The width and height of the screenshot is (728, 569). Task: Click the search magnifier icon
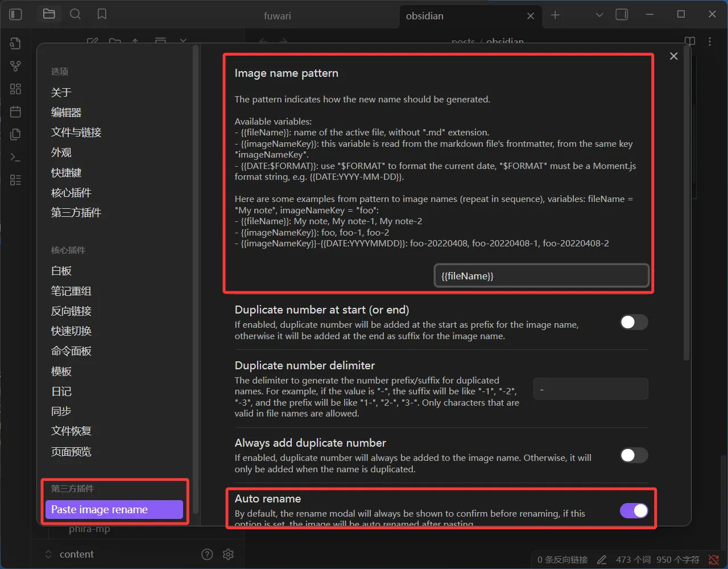[x=75, y=15]
